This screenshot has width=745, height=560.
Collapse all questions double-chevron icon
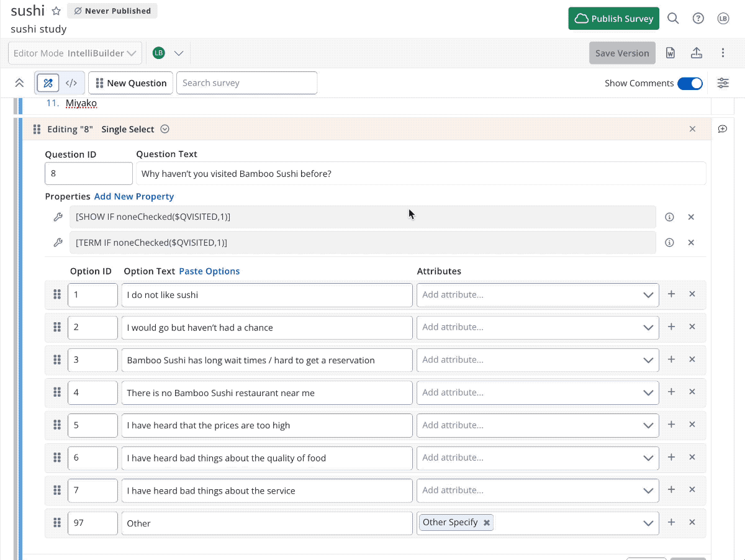coord(19,83)
